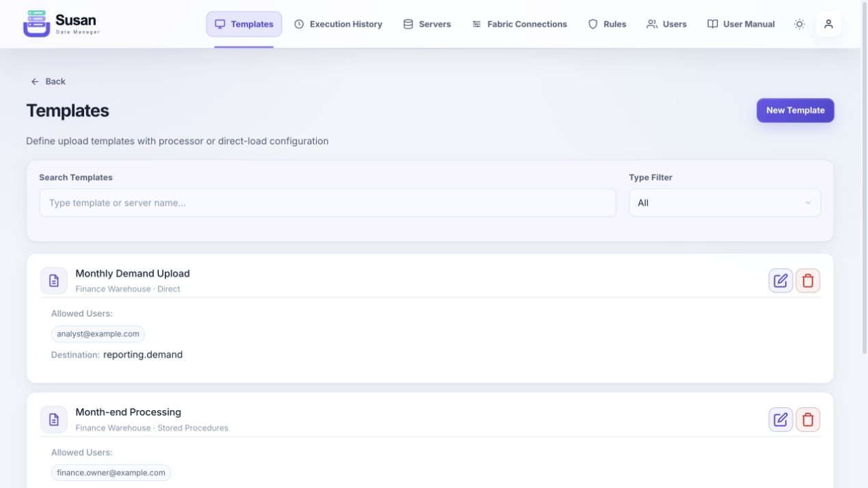Delete Month-end Processing template
The width and height of the screenshot is (868, 488).
(x=808, y=419)
